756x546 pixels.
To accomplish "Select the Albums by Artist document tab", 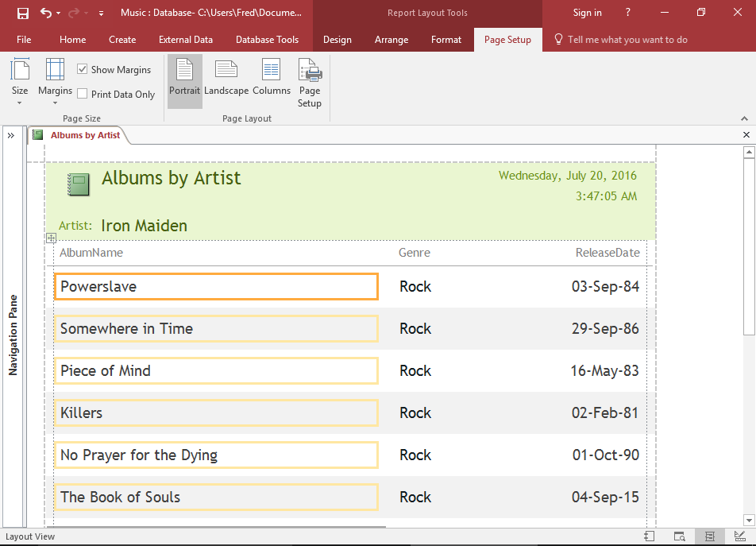I will pos(79,135).
